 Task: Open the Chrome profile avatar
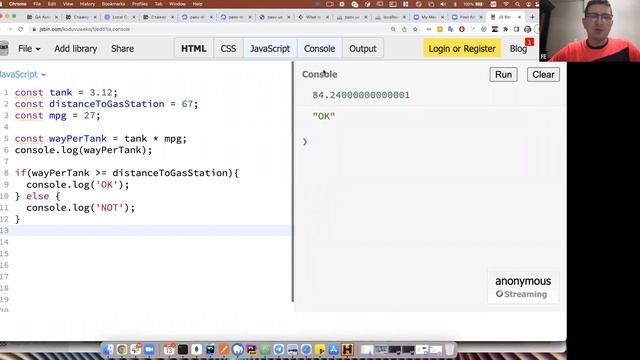click(527, 29)
